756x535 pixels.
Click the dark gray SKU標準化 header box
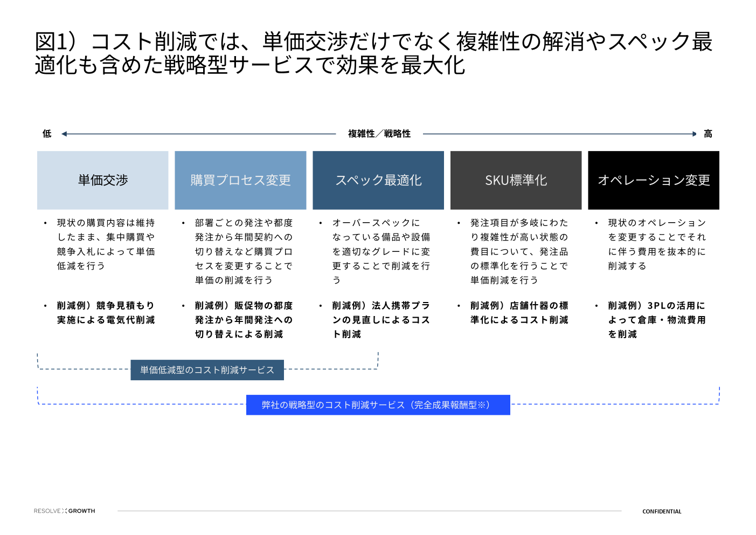(516, 180)
